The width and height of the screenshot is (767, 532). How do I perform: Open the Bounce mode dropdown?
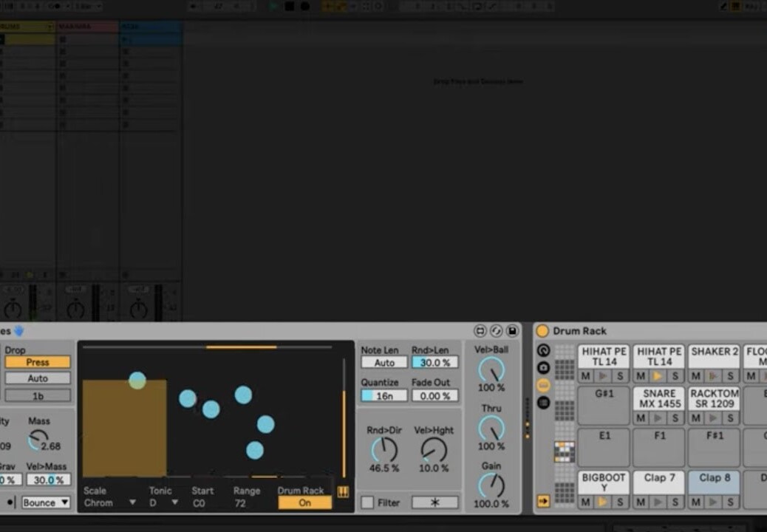(46, 502)
